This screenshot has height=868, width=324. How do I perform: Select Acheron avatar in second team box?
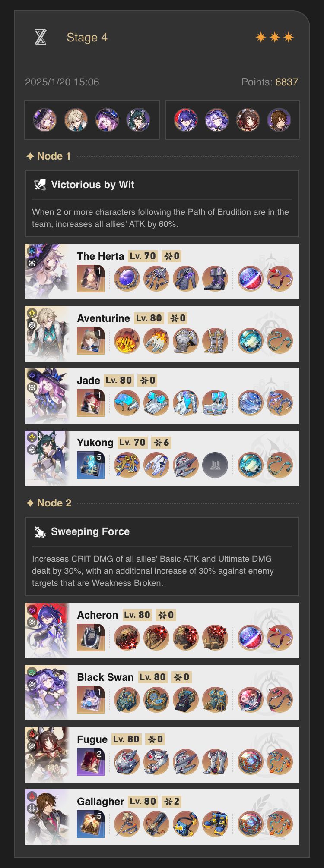[x=186, y=120]
